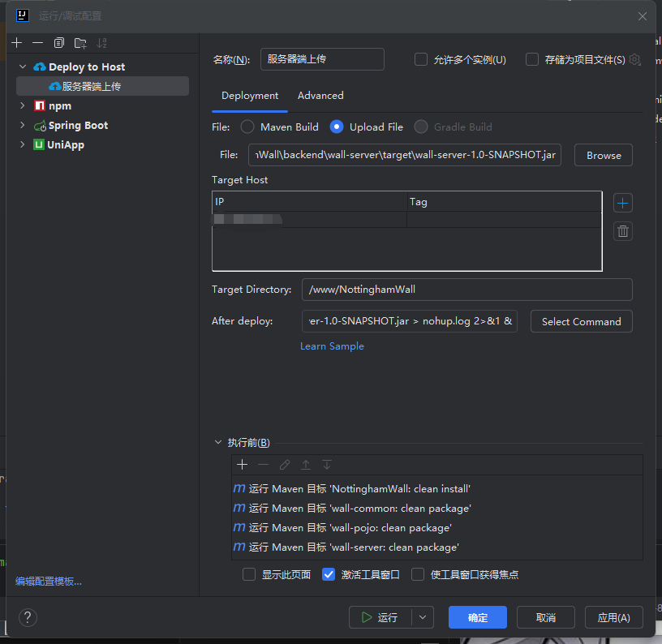Copy the selected run configuration

tap(59, 43)
